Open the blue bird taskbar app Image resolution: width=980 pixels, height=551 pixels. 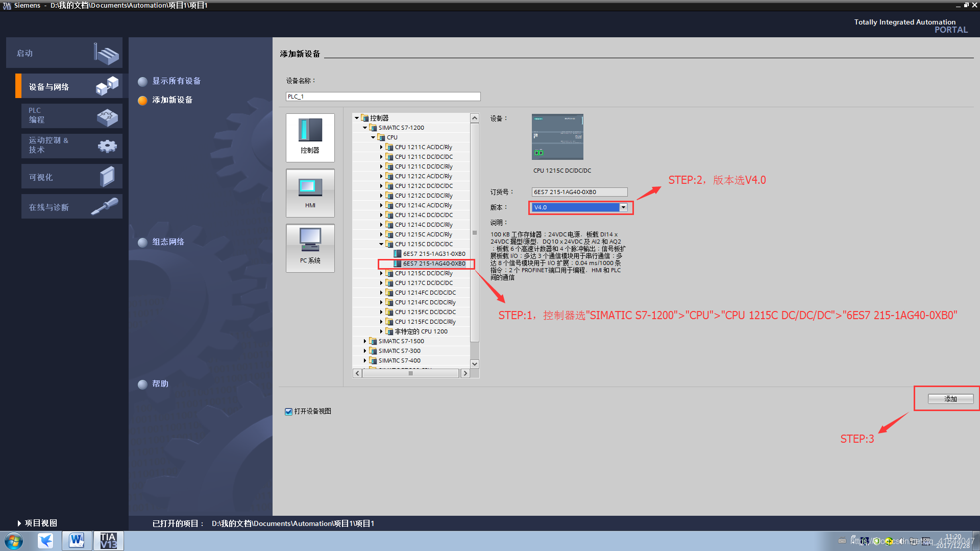pos(45,541)
